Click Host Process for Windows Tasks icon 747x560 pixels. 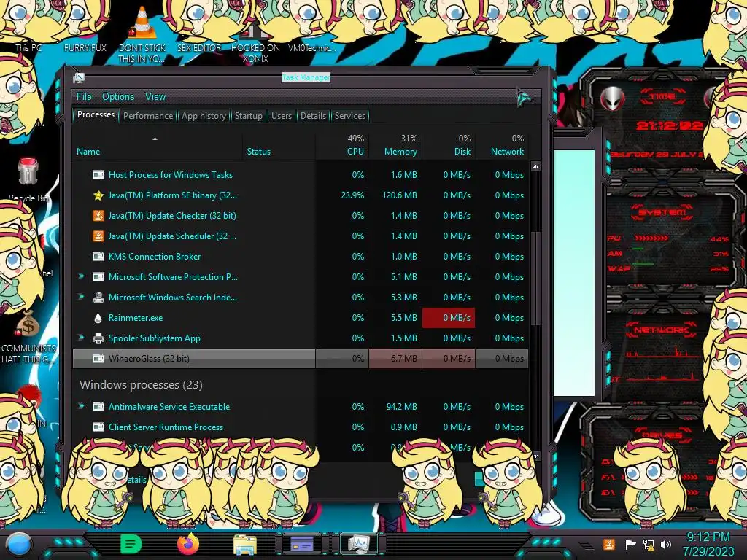(x=98, y=175)
